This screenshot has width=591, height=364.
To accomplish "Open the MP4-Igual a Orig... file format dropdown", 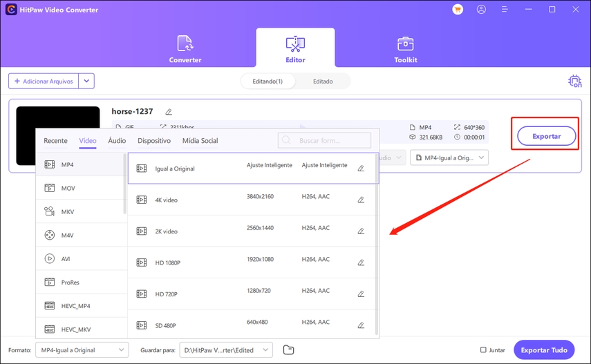I will pos(449,157).
